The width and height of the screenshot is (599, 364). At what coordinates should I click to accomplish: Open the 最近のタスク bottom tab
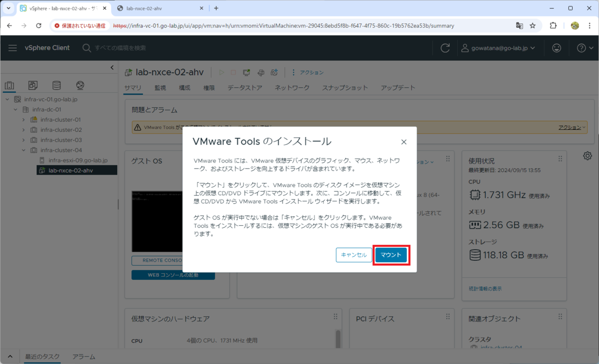(42, 357)
